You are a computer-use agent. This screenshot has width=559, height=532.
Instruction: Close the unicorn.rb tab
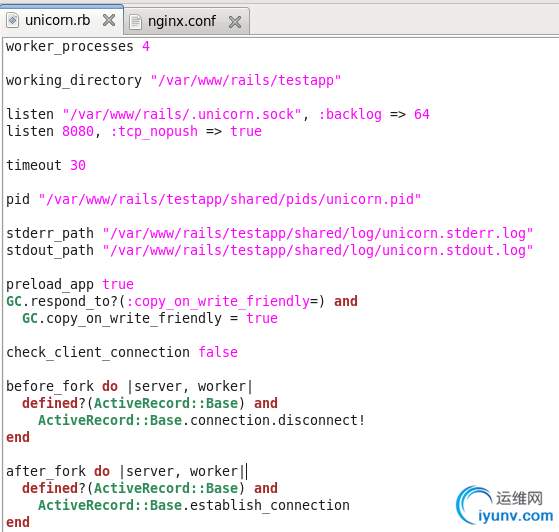point(109,20)
